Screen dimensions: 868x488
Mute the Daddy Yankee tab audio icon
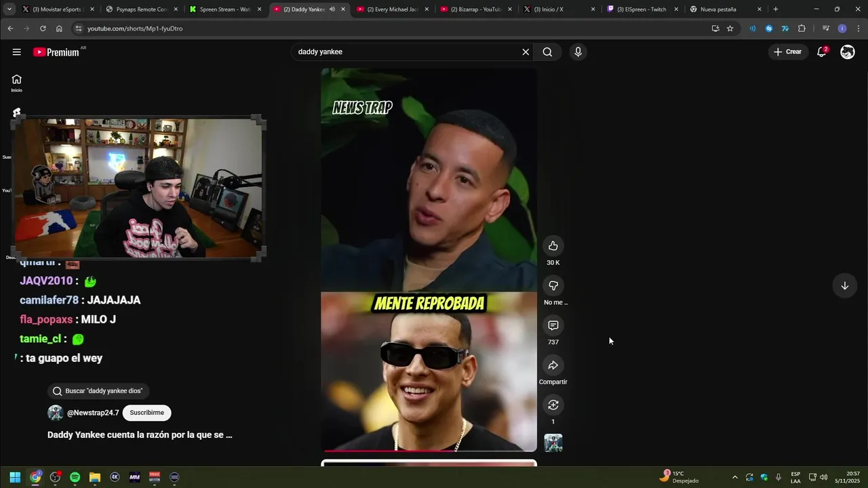(332, 9)
